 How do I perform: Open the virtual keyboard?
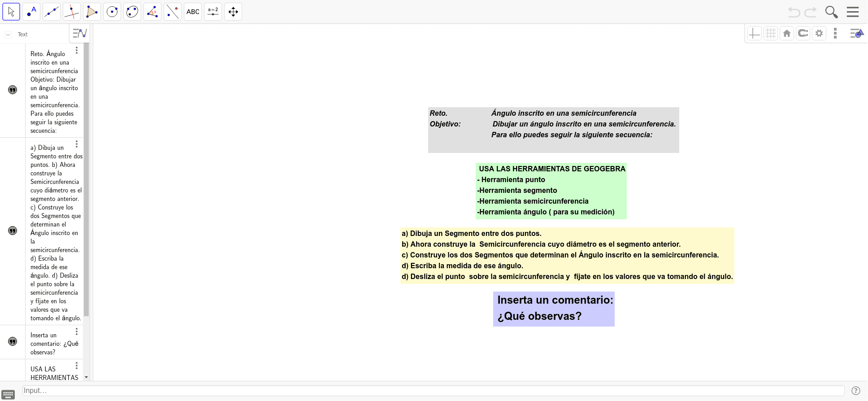pos(8,394)
